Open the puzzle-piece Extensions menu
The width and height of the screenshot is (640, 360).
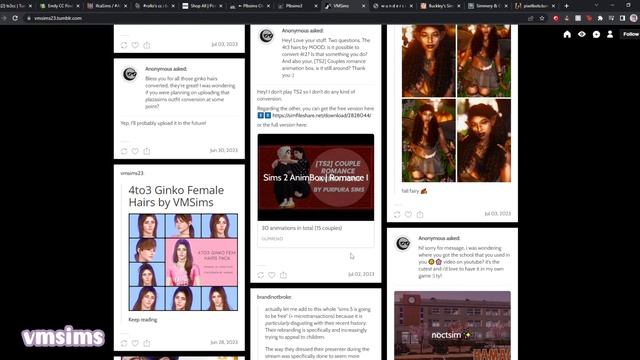[600, 18]
